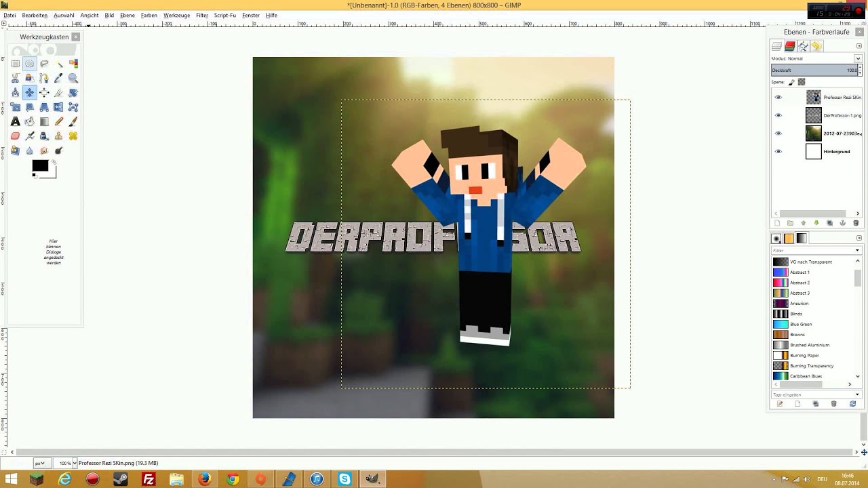Select the Heal tool

tap(73, 136)
